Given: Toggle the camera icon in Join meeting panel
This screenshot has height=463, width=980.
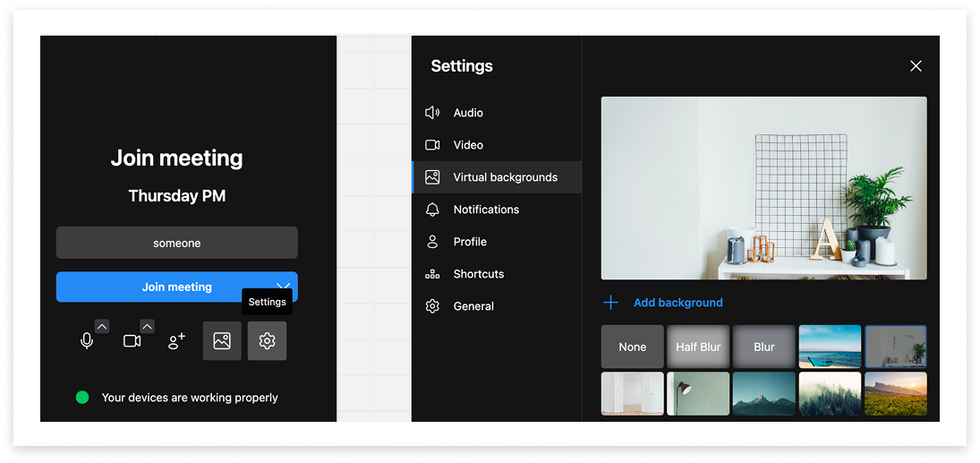Looking at the screenshot, I should [132, 341].
